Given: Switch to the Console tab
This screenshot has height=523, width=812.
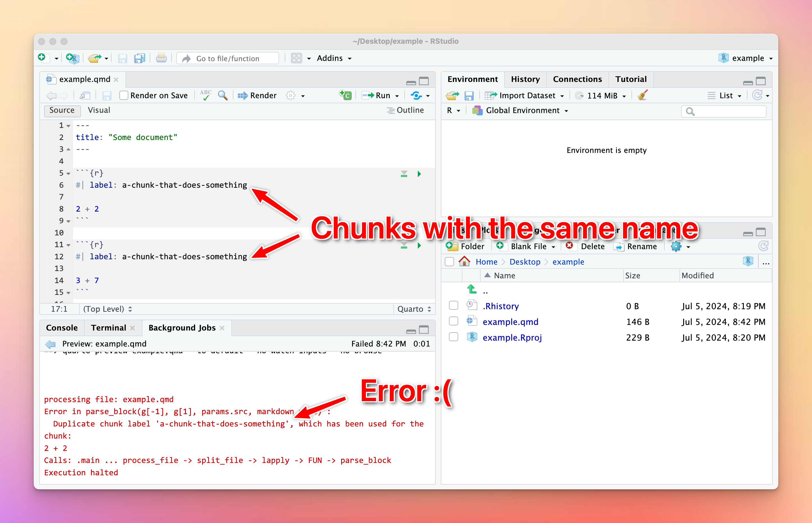Looking at the screenshot, I should 62,328.
